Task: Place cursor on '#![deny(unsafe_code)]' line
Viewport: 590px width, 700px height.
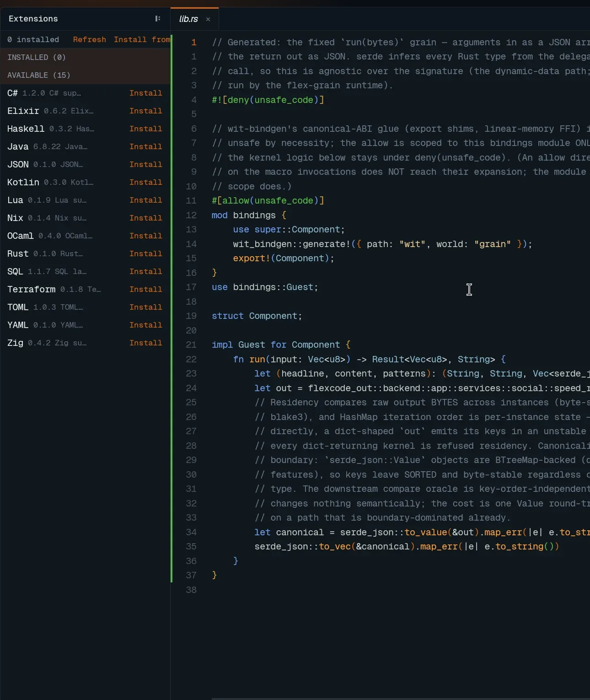Action: [x=268, y=100]
